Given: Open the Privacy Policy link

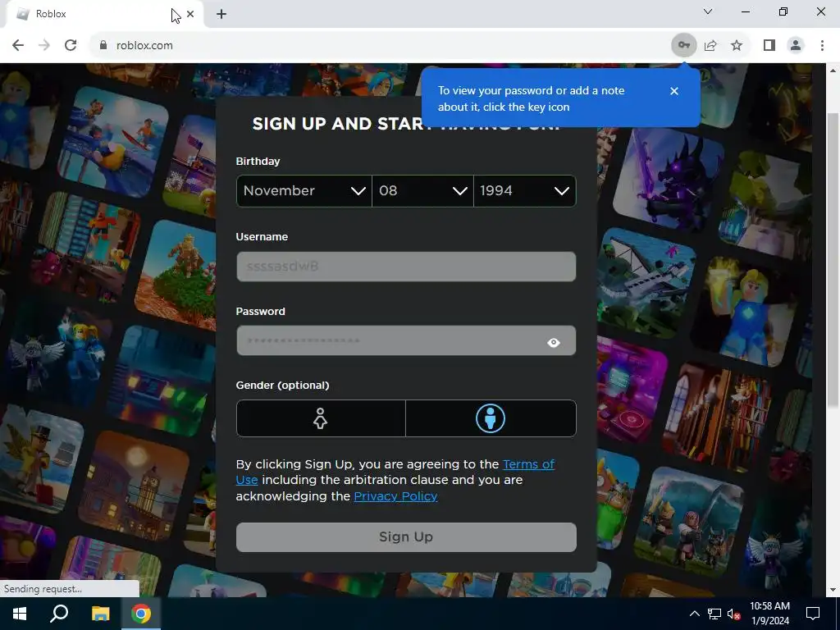Looking at the screenshot, I should pos(395,496).
